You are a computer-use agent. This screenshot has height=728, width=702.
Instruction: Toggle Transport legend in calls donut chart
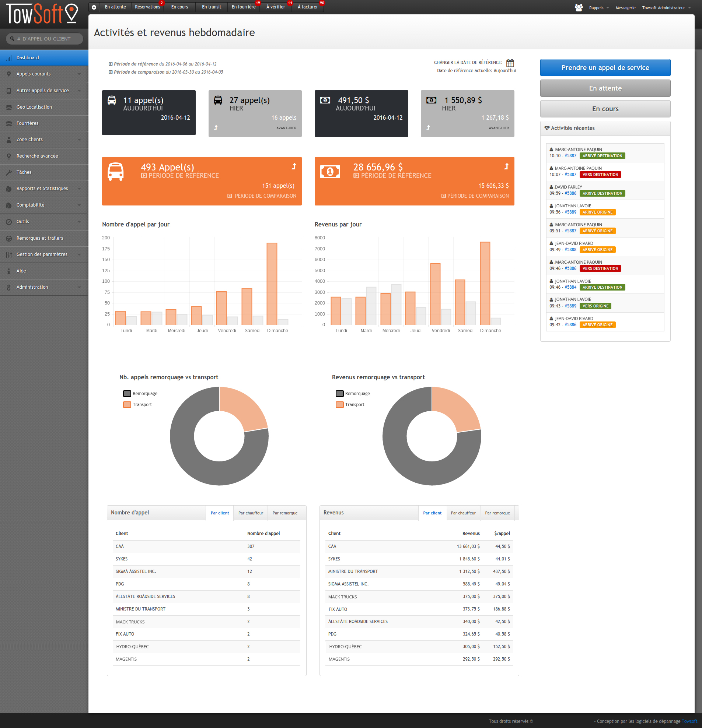point(137,404)
